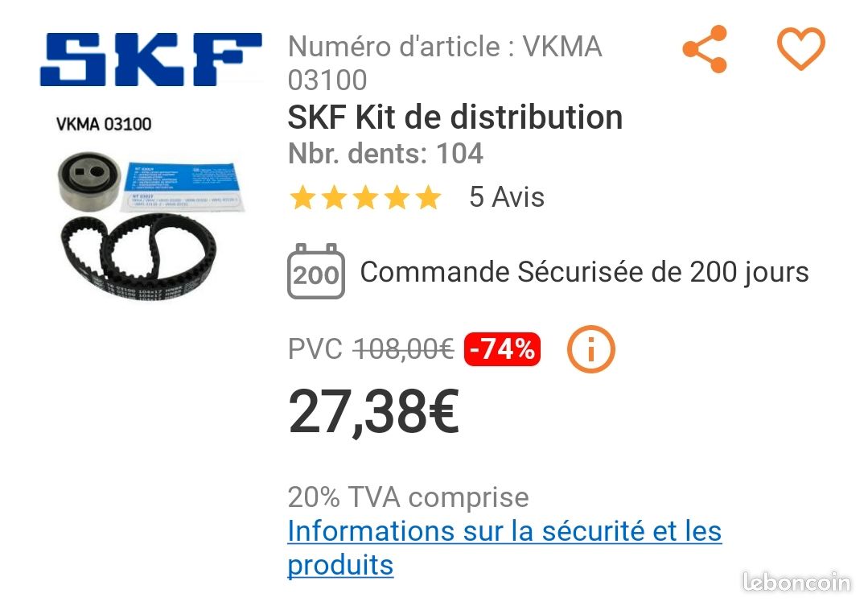This screenshot has height=606, width=868.
Task: Click the SKF brand logo
Action: pyautogui.click(x=150, y=59)
